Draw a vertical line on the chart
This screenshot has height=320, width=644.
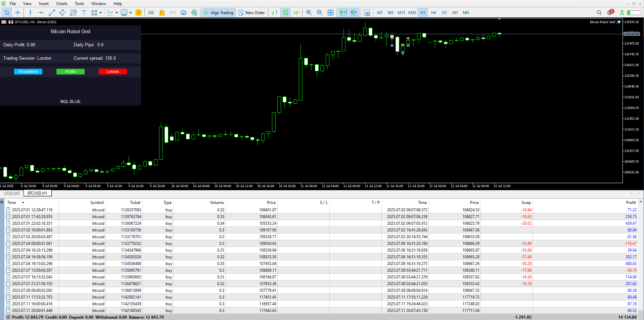[30, 13]
